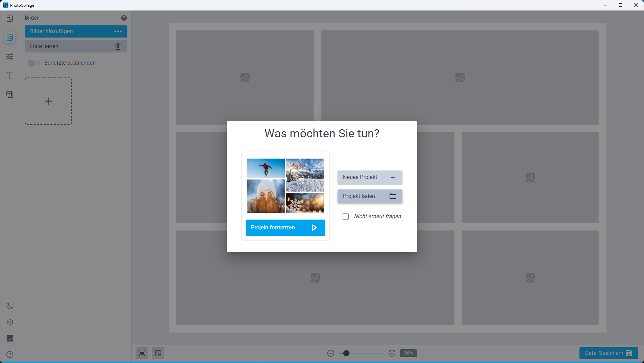Viewport: 644px width, 363px height.
Task: Check the Nicht erneut fragen checkbox
Action: [x=346, y=217]
